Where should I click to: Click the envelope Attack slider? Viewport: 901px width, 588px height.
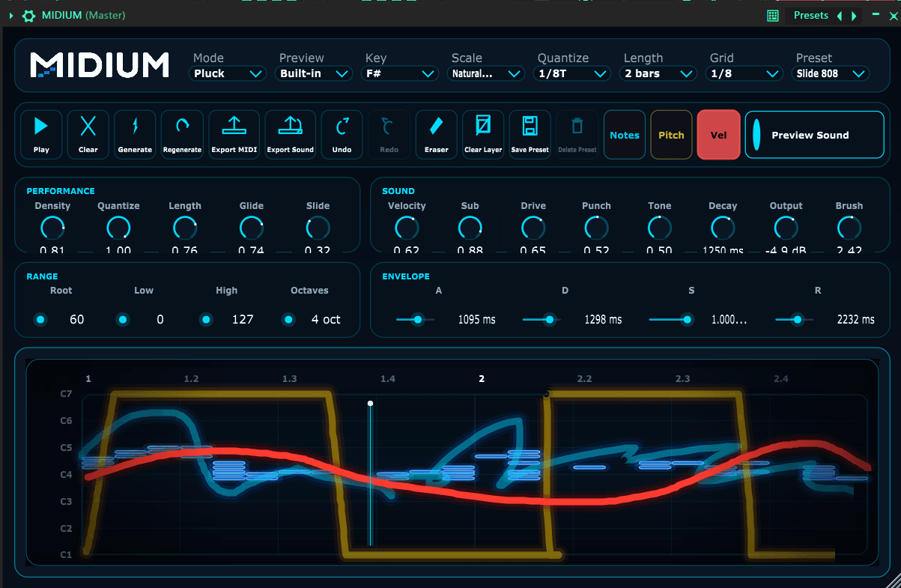[x=415, y=320]
